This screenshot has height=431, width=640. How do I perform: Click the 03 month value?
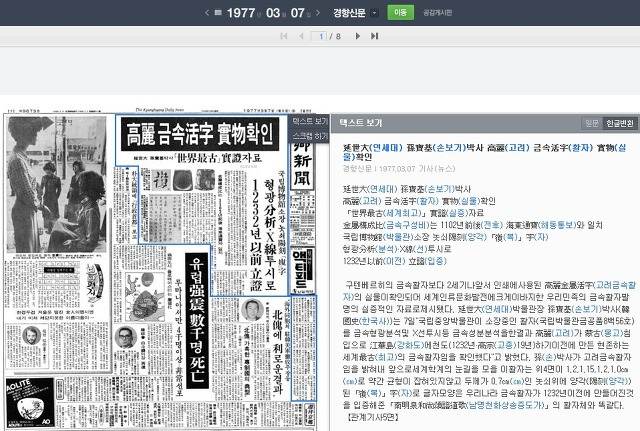coord(273,13)
